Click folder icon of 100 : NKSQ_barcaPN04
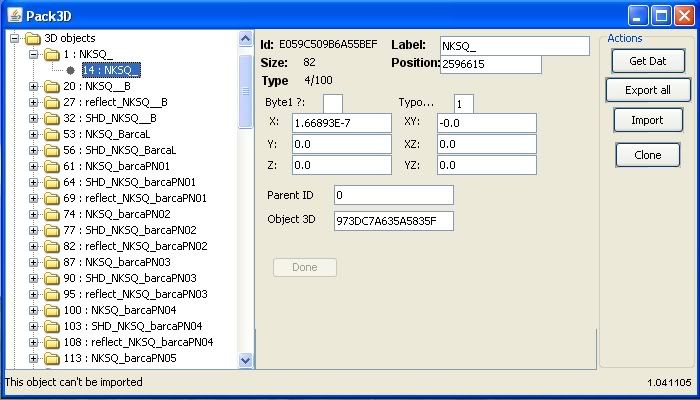The image size is (700, 400). [52, 310]
